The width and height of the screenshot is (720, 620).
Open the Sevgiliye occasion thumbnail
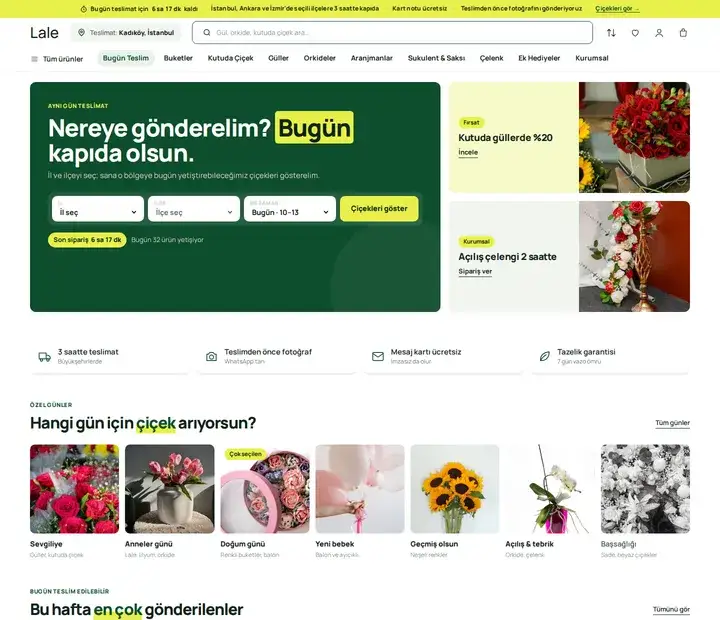[74, 489]
